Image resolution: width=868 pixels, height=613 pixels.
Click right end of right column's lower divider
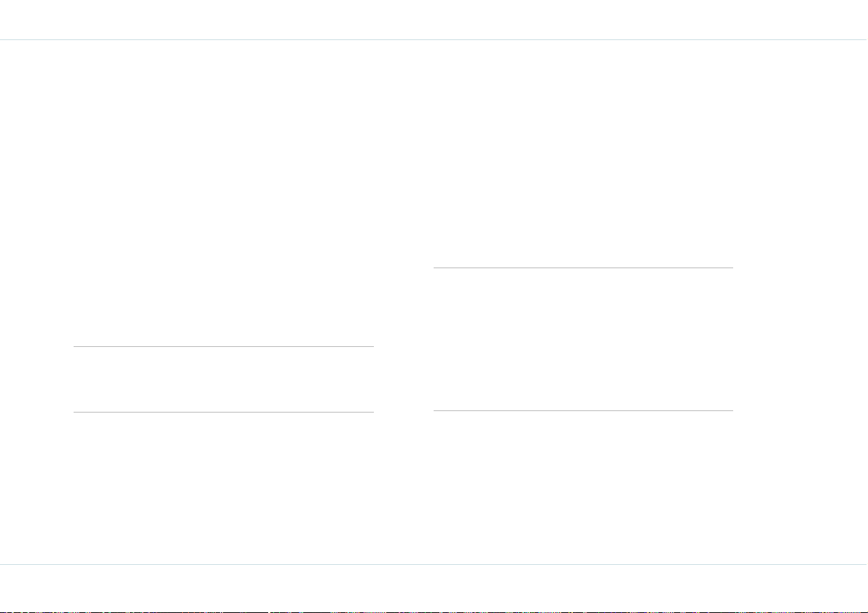[732, 411]
